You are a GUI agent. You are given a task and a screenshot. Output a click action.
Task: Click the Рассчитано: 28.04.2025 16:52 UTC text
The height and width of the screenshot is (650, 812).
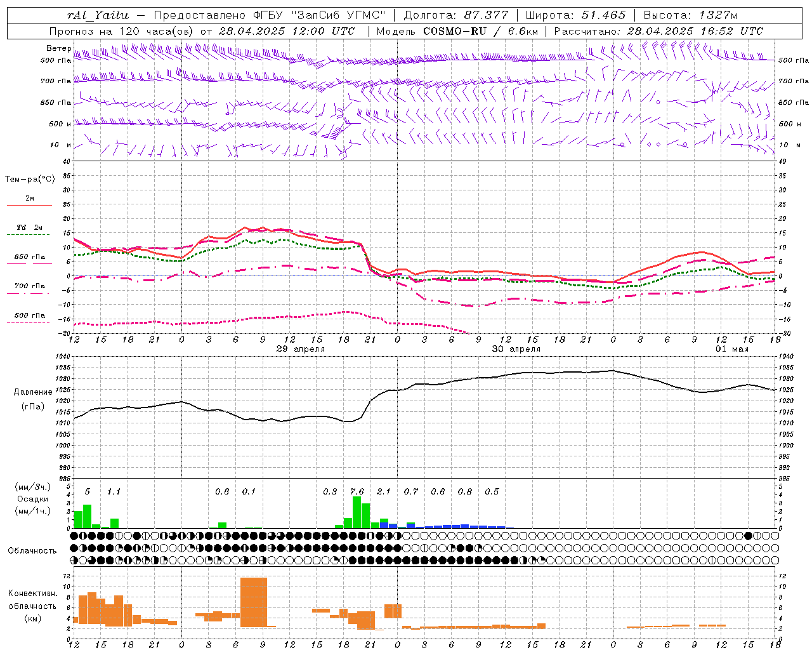pyautogui.click(x=658, y=31)
